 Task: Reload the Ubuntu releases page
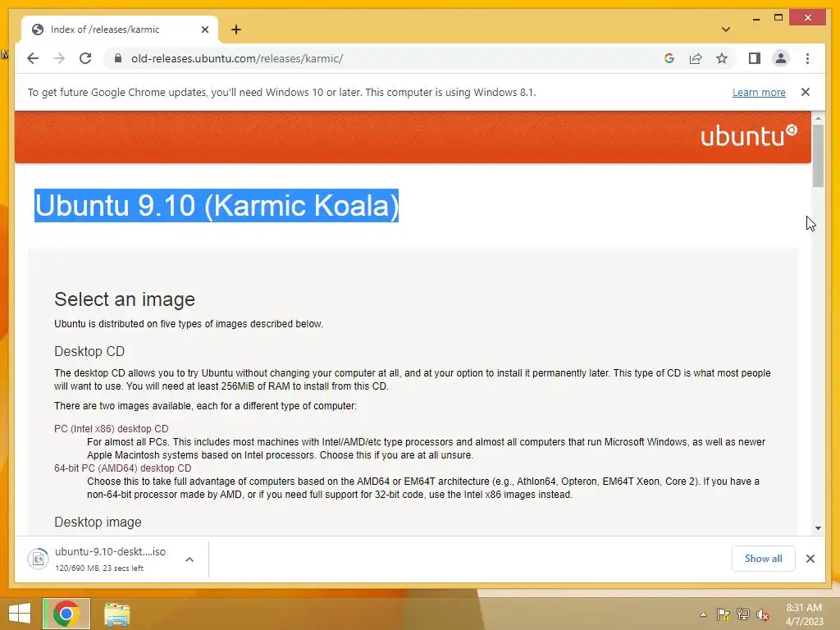click(x=85, y=58)
